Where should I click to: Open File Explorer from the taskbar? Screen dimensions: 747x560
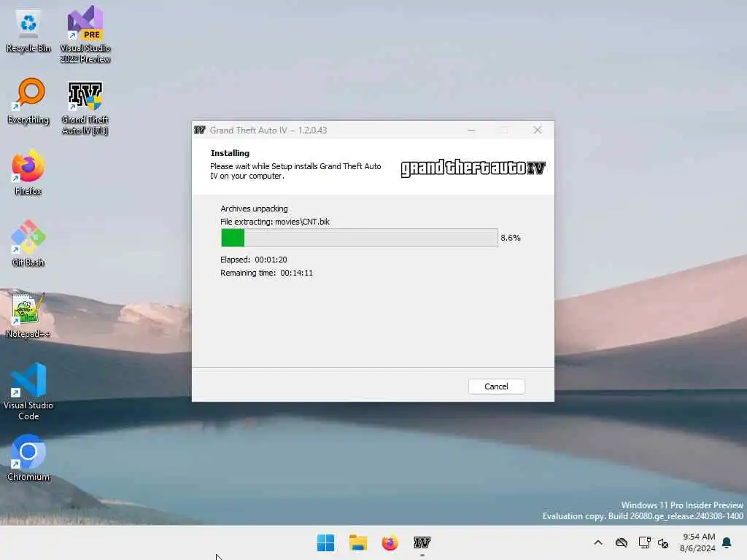(x=357, y=542)
